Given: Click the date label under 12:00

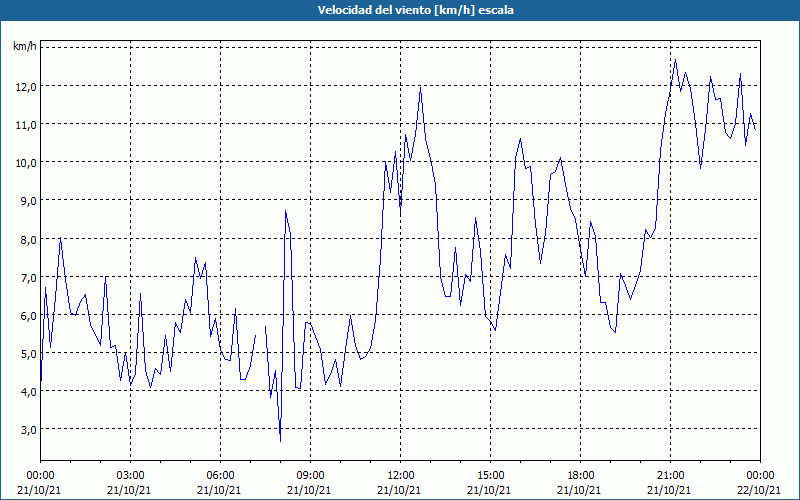Looking at the screenshot, I should 399,490.
